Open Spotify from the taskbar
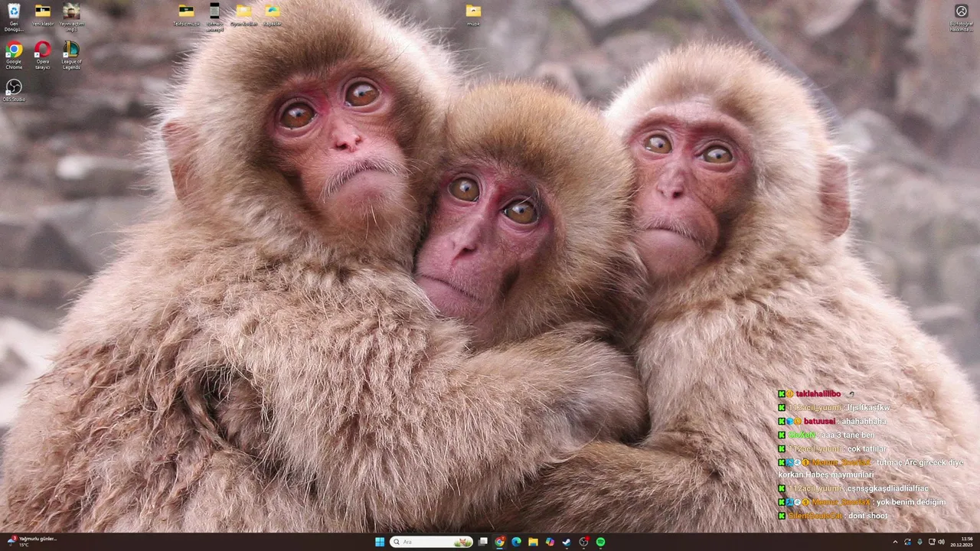The width and height of the screenshot is (980, 551). [x=600, y=542]
